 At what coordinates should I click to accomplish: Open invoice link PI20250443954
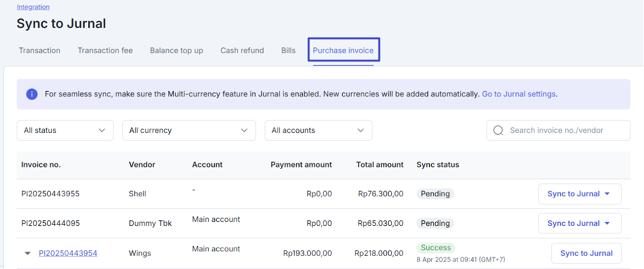68,253
